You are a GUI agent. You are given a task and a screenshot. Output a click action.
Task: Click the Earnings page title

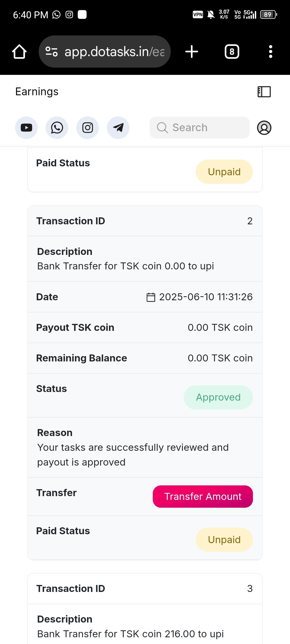[37, 92]
